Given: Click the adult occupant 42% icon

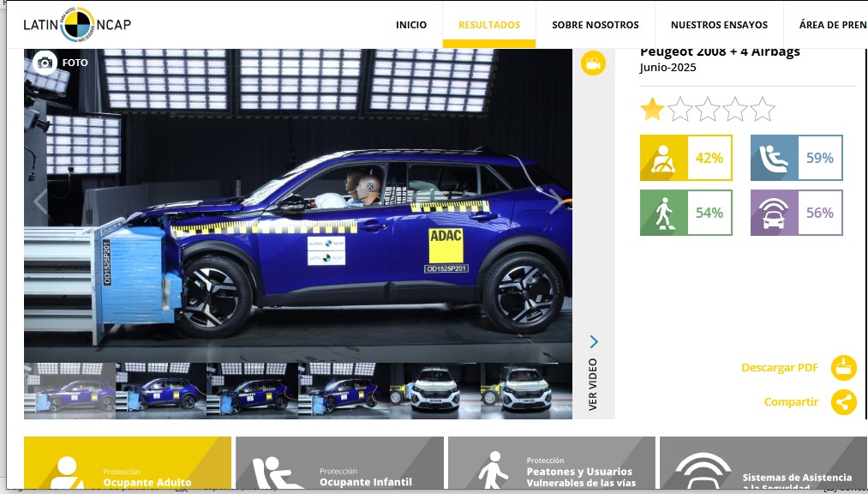Looking at the screenshot, I should [x=664, y=158].
